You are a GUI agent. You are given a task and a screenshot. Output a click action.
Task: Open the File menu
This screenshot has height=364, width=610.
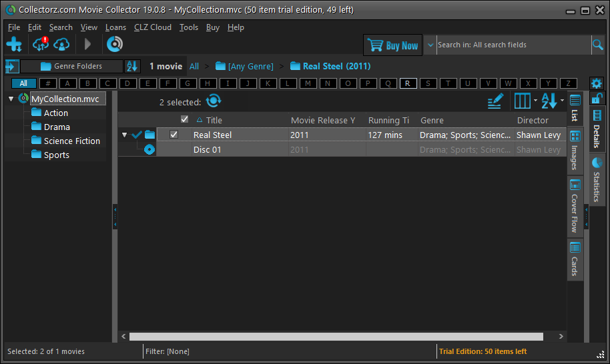pyautogui.click(x=14, y=27)
